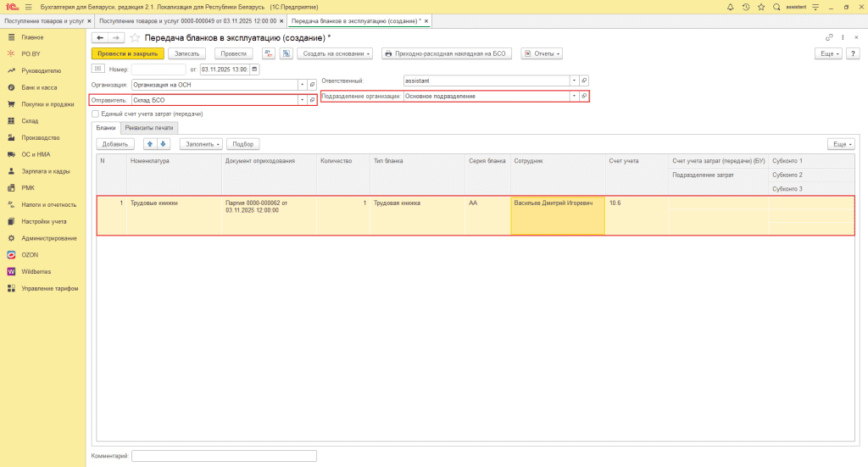The height and width of the screenshot is (467, 868).
Task: Expand the Отправитель dropdown list
Action: tap(302, 99)
